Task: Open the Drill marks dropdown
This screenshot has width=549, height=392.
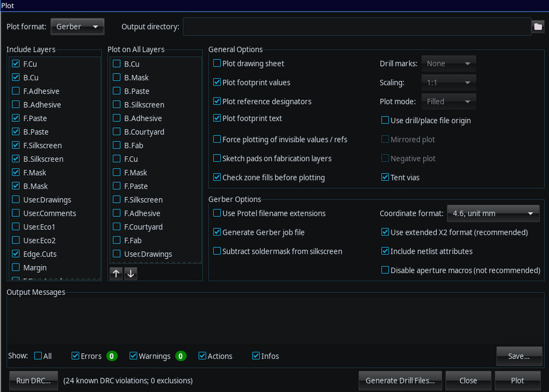Action: tap(448, 64)
